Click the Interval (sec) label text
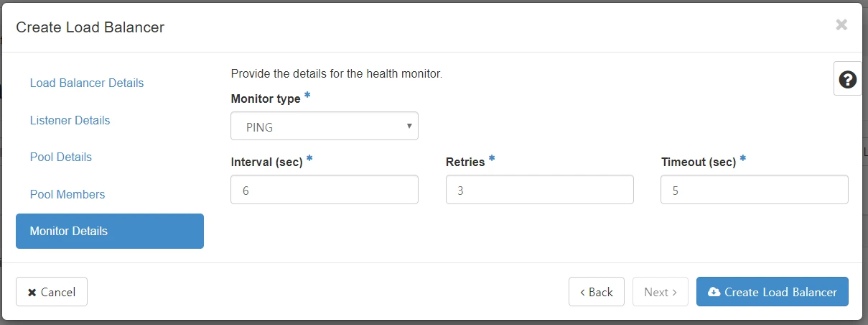The width and height of the screenshot is (868, 325). coord(266,162)
